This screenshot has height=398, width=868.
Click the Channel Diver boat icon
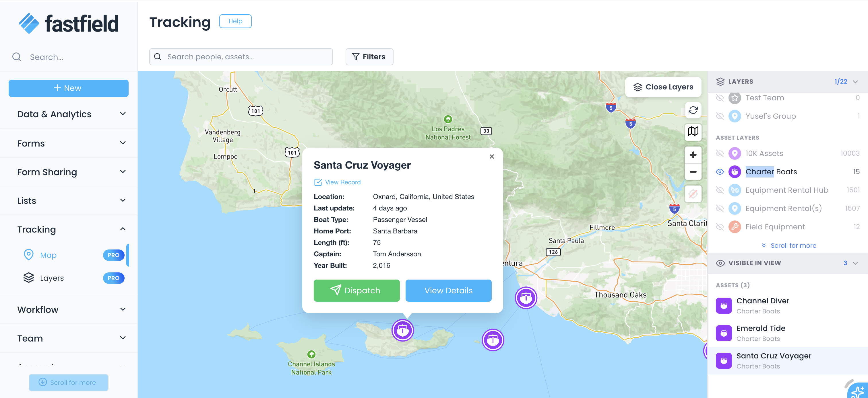click(723, 305)
